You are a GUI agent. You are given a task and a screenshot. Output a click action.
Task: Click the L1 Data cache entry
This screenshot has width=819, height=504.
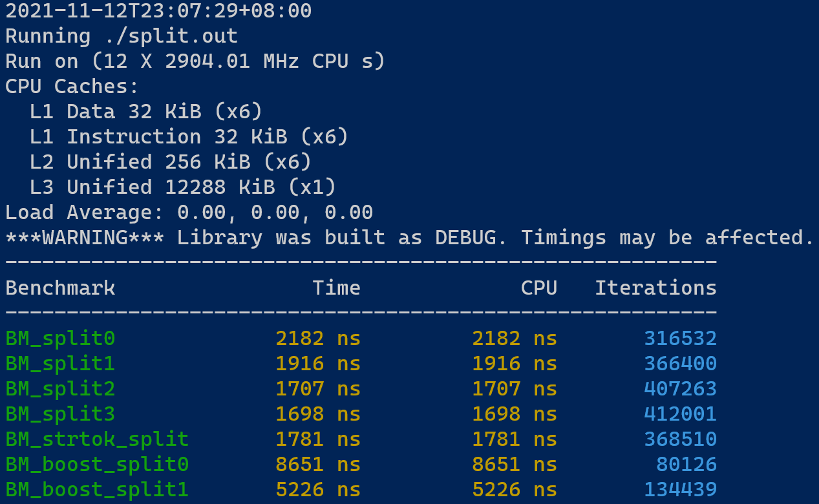(x=145, y=111)
